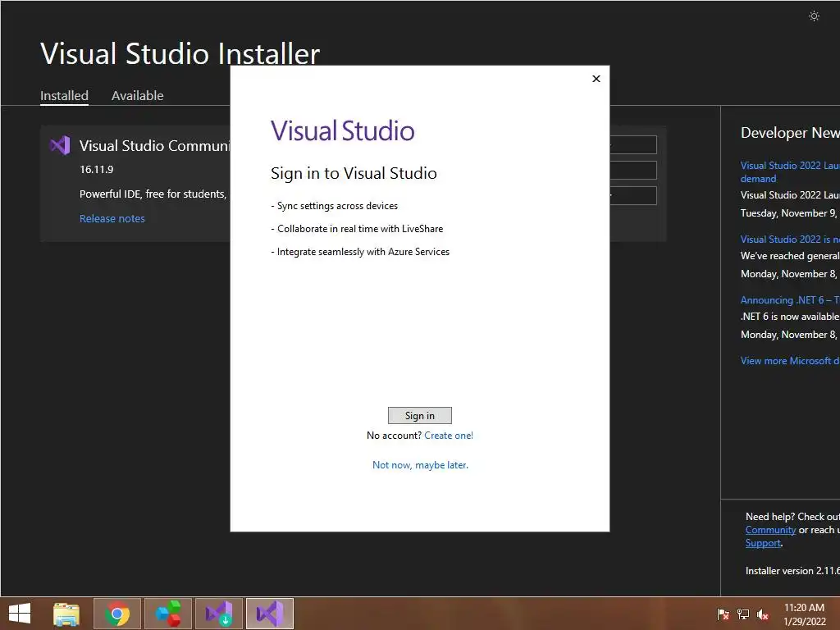
Task: Click the Sync settings across devices text
Action: coord(335,206)
